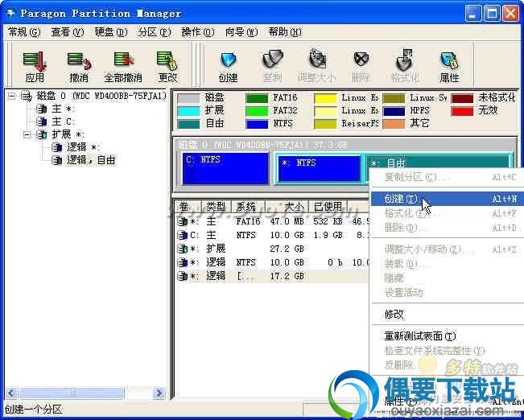Sort by the 系统 column header
Image resolution: width=524 pixels, height=420 pixels.
point(248,207)
